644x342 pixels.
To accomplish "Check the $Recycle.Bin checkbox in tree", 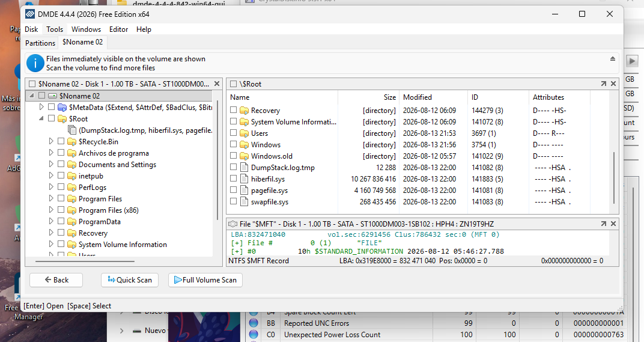I will 61,141.
